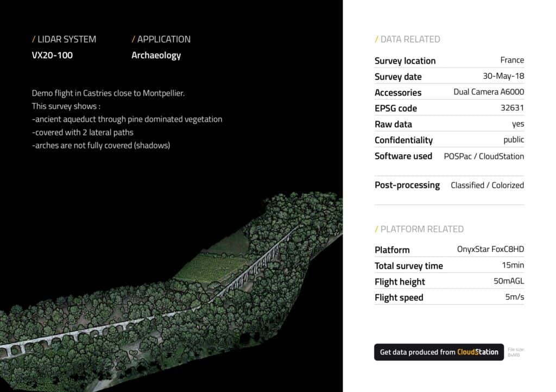The image size is (556, 392).
Task: Click the orange slash icon beside DATA RELATED
Action: point(376,39)
